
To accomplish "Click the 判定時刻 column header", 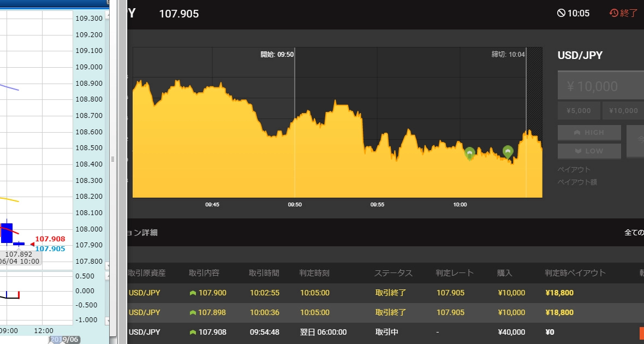I will pyautogui.click(x=314, y=273).
